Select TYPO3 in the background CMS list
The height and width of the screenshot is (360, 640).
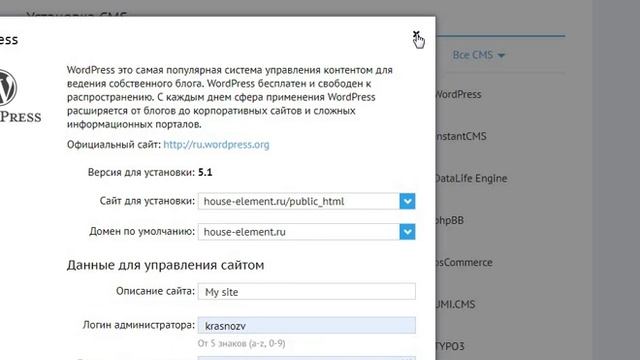[450, 347]
